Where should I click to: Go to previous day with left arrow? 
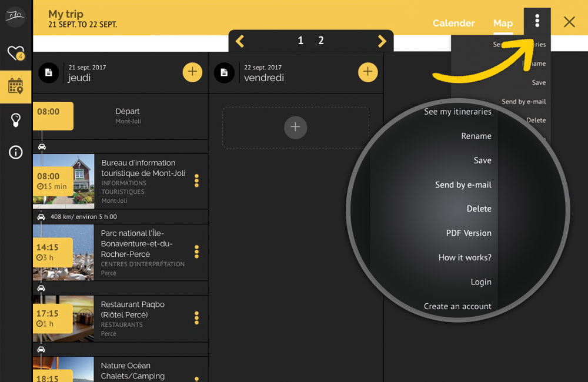[240, 41]
